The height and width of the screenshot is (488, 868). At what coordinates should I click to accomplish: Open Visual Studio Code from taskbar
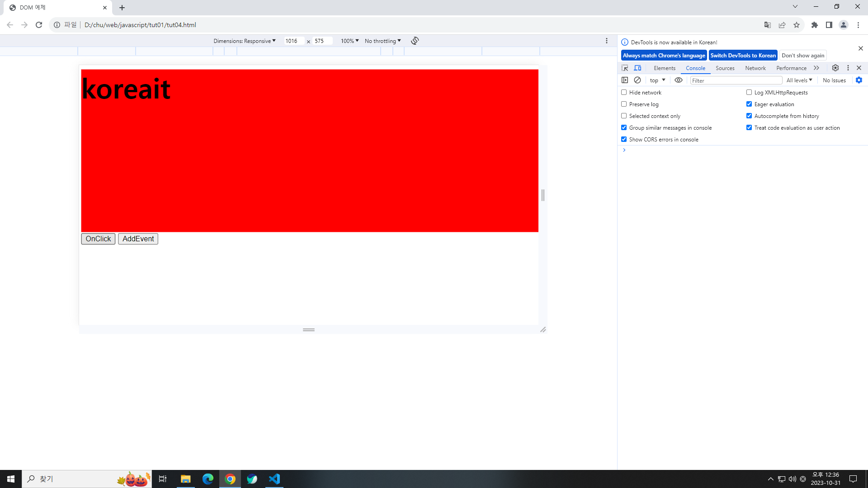coord(274,479)
